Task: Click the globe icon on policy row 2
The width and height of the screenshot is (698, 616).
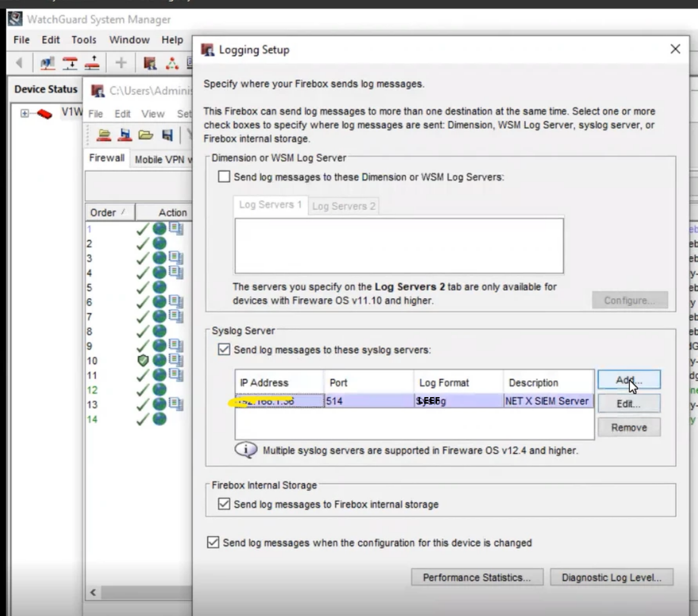Action: pyautogui.click(x=160, y=244)
